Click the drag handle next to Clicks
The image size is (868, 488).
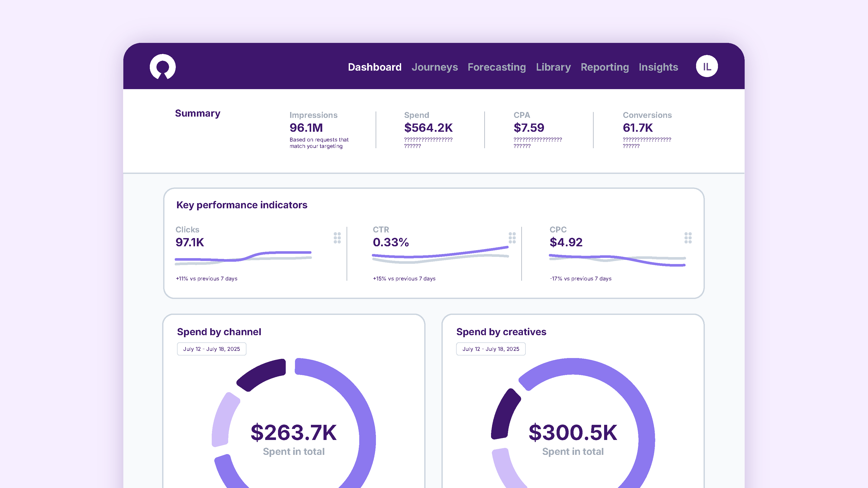tap(337, 238)
